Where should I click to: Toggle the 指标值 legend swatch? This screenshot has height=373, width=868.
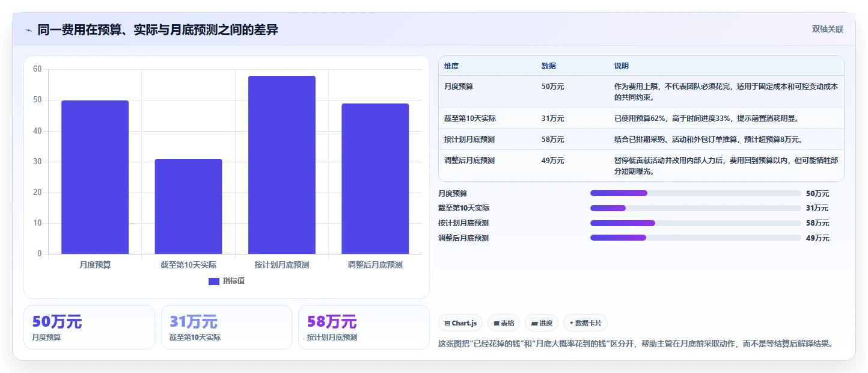(214, 281)
